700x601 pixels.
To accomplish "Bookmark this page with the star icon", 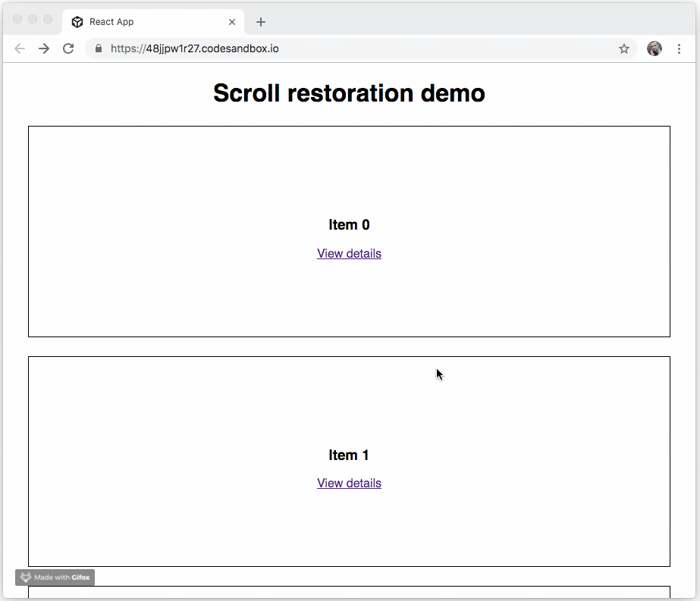I will coord(623,49).
